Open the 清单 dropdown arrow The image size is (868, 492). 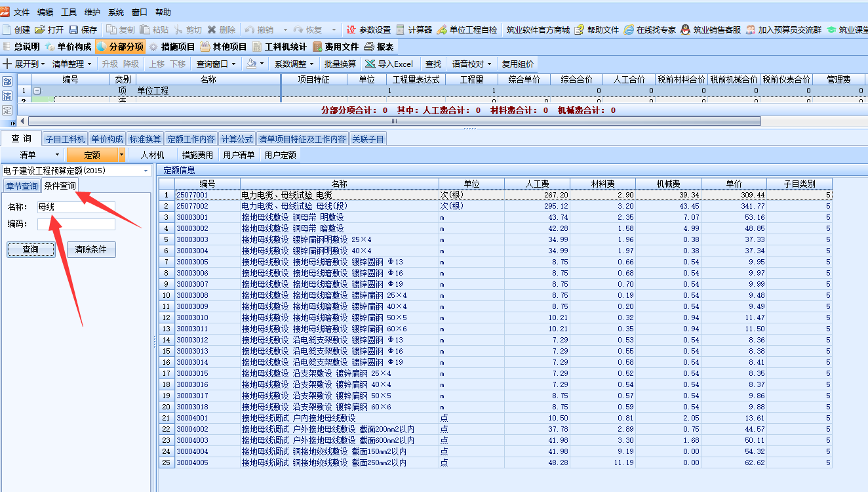tap(57, 155)
